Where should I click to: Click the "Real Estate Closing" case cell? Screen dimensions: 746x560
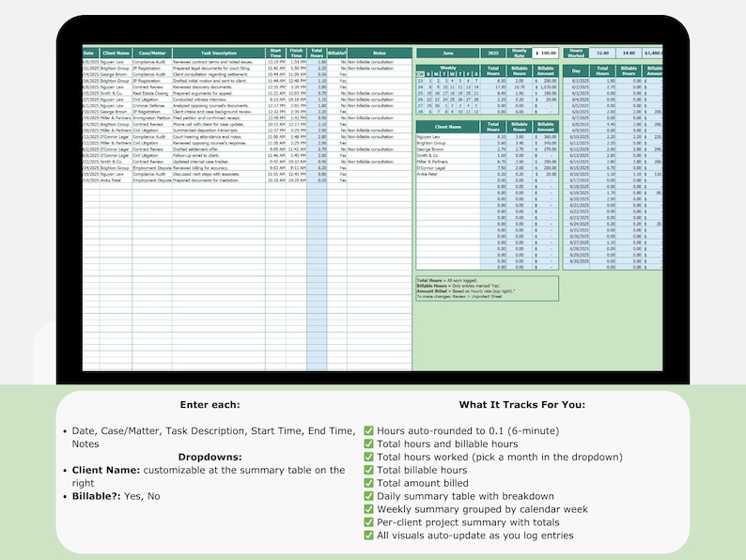[x=152, y=93]
